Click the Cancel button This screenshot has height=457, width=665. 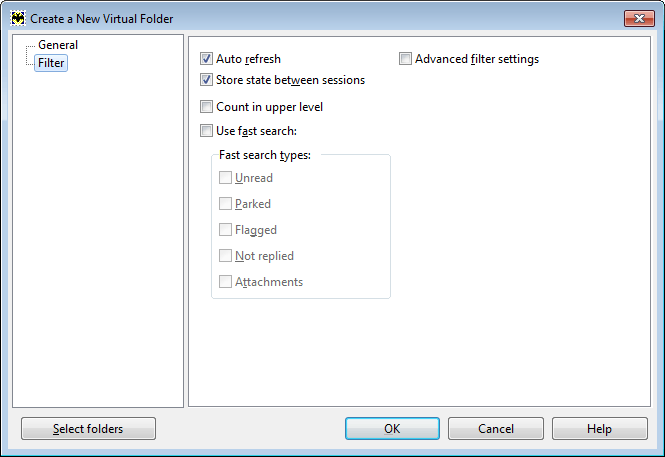pyautogui.click(x=496, y=429)
